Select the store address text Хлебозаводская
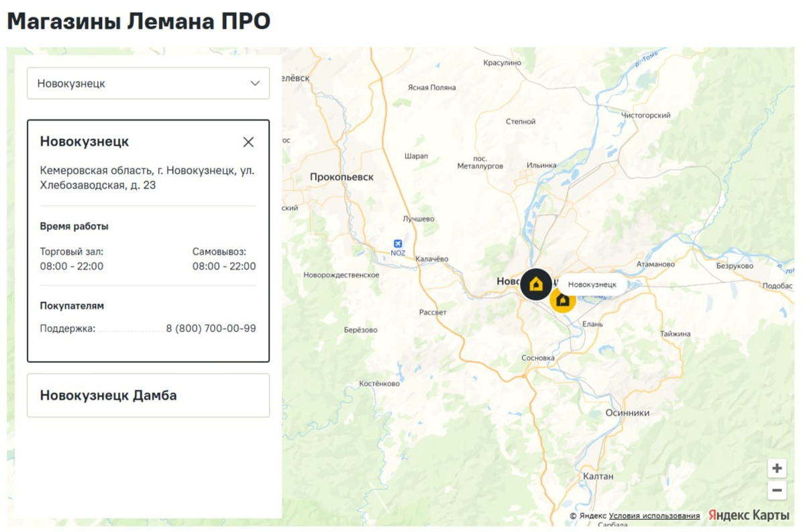Image resolution: width=805 pixels, height=532 pixels. pyautogui.click(x=75, y=185)
